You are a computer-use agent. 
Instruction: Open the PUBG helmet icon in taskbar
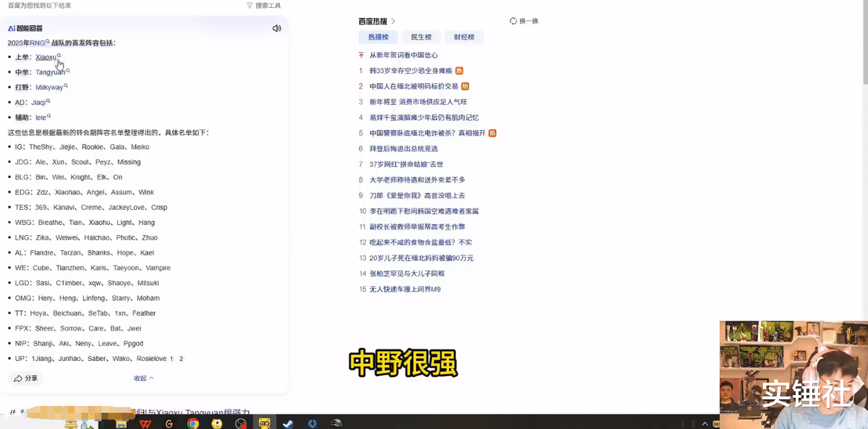pos(336,423)
